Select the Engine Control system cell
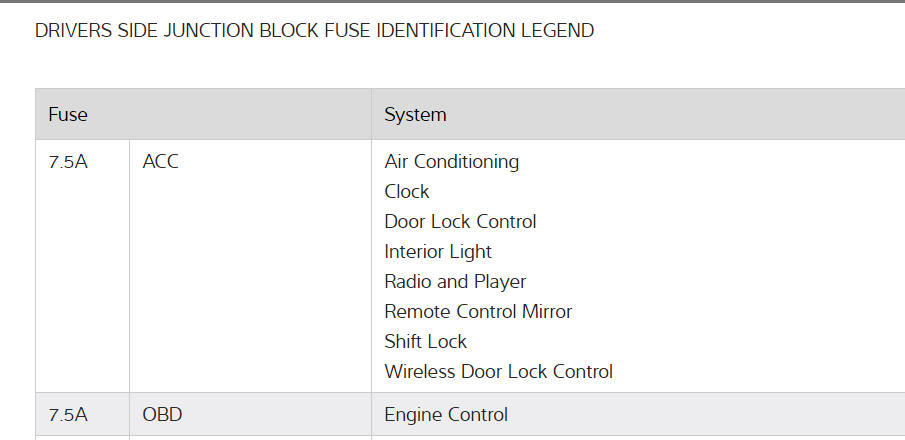The width and height of the screenshot is (905, 440). point(446,415)
